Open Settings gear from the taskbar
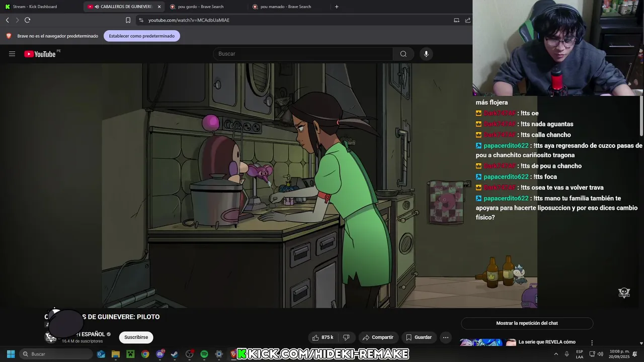 click(219, 354)
